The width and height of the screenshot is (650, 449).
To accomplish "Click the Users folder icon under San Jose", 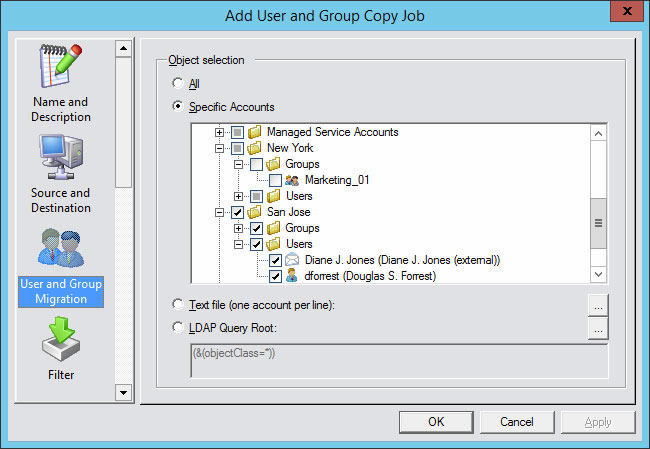I will click(273, 244).
